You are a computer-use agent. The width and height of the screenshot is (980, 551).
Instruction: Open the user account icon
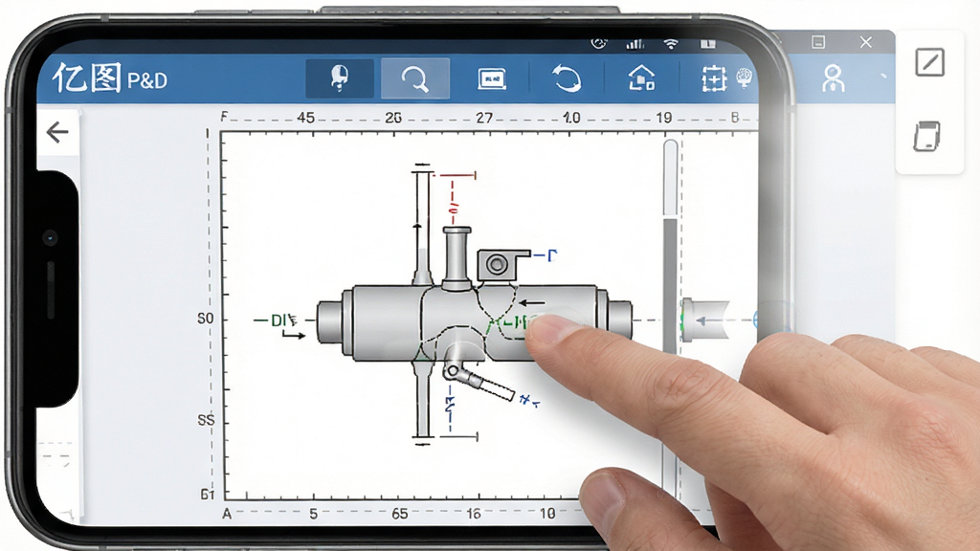[834, 78]
